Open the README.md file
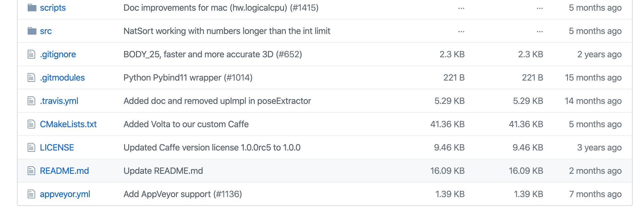Screen dimensions: 644x216 point(64,171)
